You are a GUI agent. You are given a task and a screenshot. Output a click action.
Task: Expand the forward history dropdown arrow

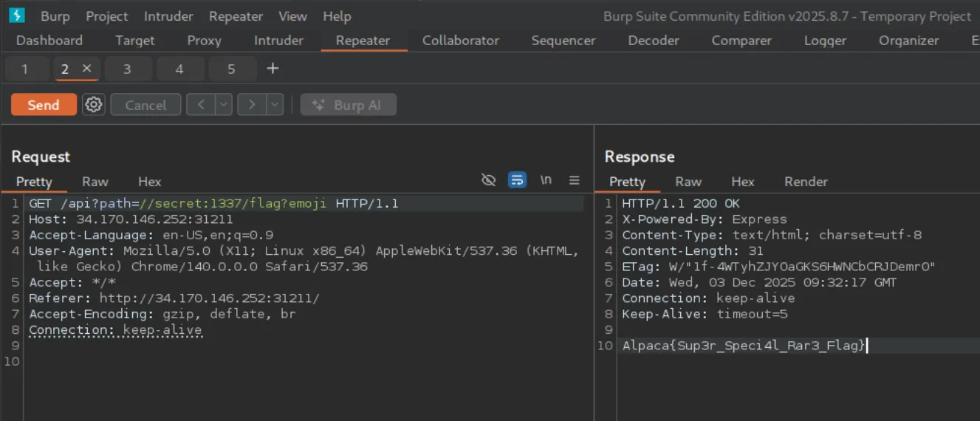coord(275,105)
